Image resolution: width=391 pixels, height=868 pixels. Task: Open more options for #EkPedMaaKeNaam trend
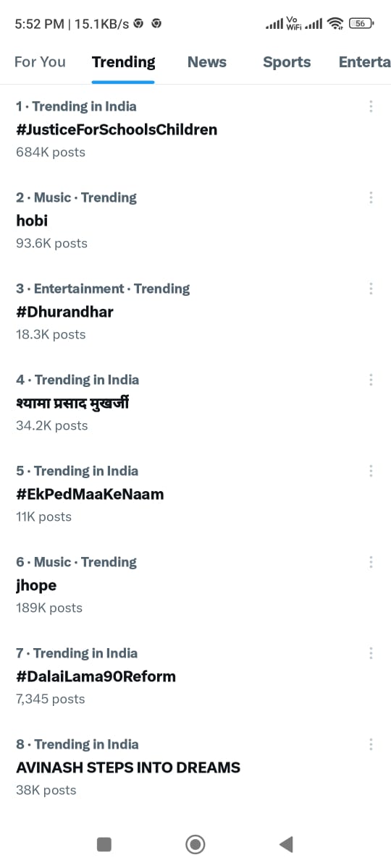point(371,471)
